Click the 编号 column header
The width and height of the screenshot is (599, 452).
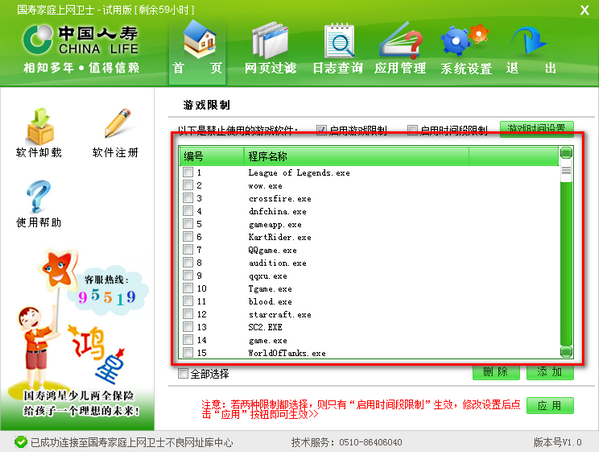(x=211, y=156)
